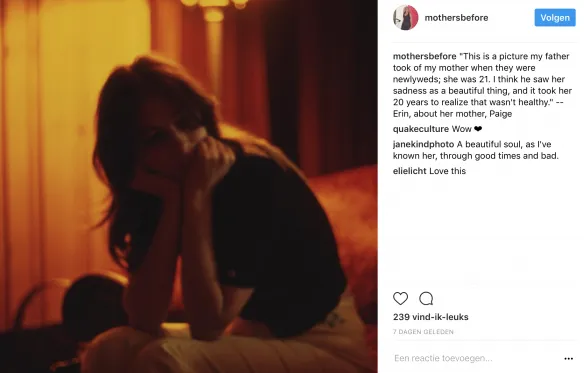Image resolution: width=584 pixels, height=373 pixels.
Task: Open the three-dot more options menu
Action: coord(568,358)
